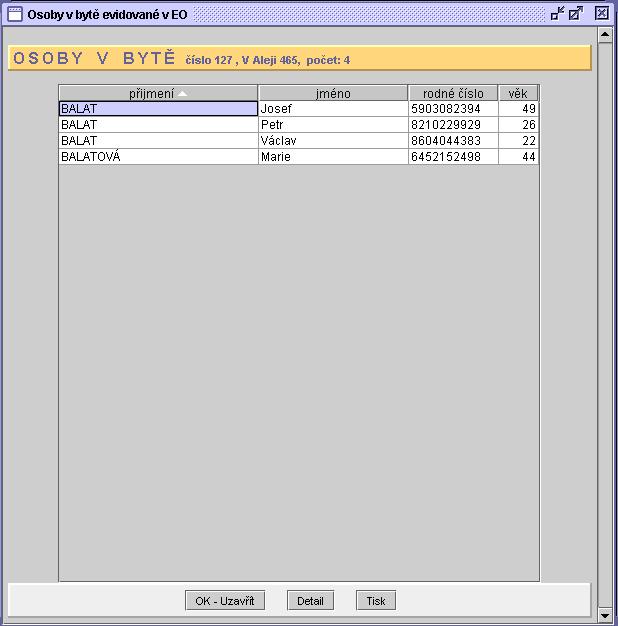This screenshot has height=626, width=618.
Task: Iconify the internal window using minimize icon
Action: pos(557,14)
